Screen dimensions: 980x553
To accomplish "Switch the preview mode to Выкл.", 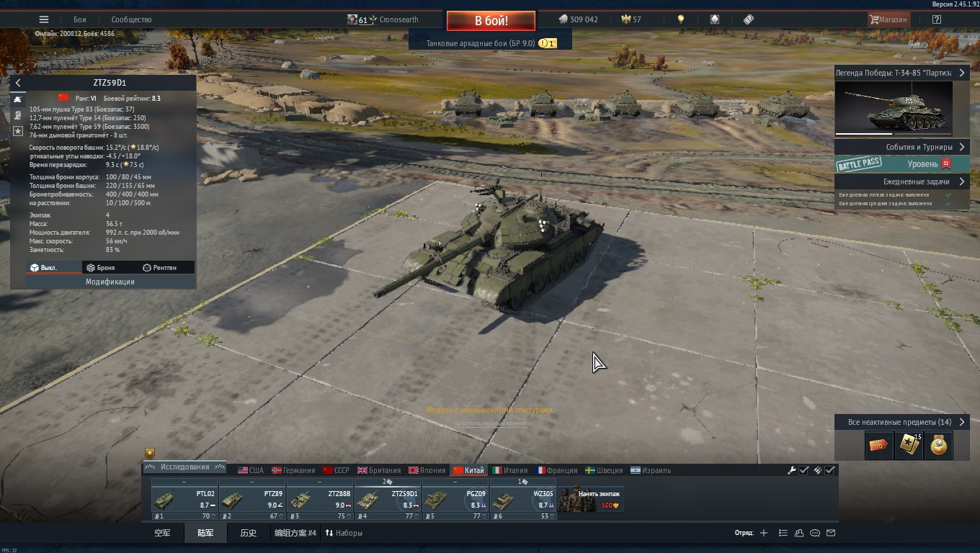I will 54,267.
